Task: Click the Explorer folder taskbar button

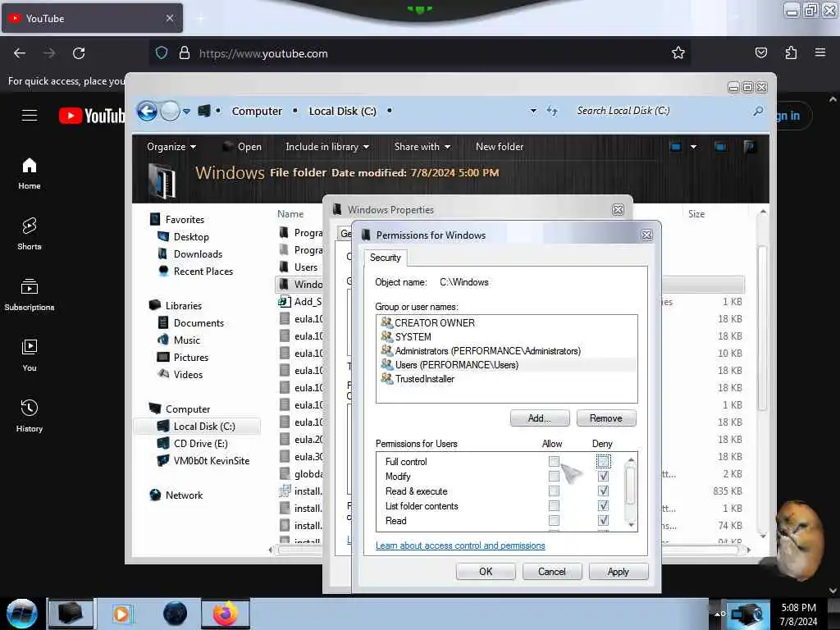Action: [71, 614]
